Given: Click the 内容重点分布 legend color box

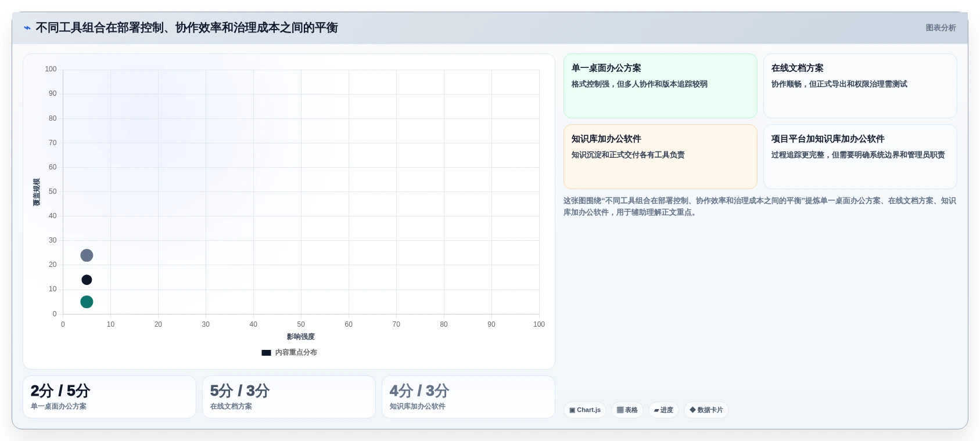Looking at the screenshot, I should click(266, 353).
